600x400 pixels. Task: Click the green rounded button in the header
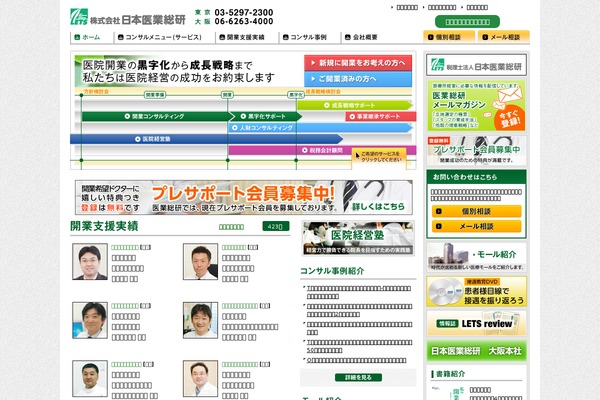point(467,22)
